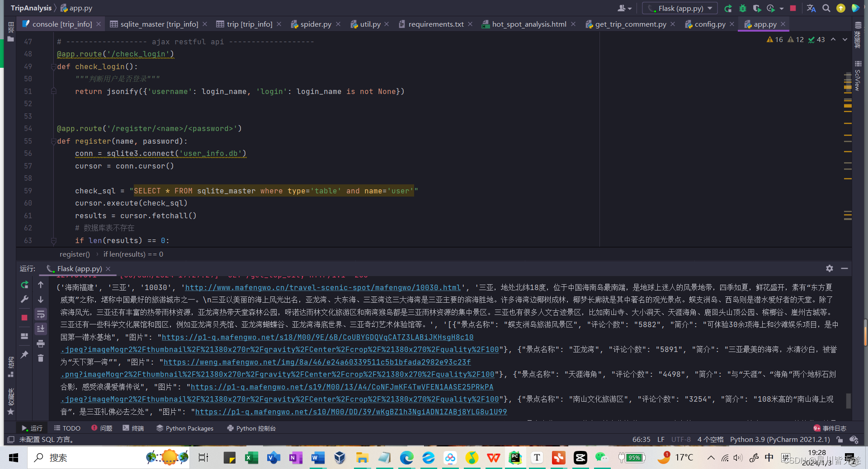Close the get_trip_comment.py tab

[x=673, y=24]
